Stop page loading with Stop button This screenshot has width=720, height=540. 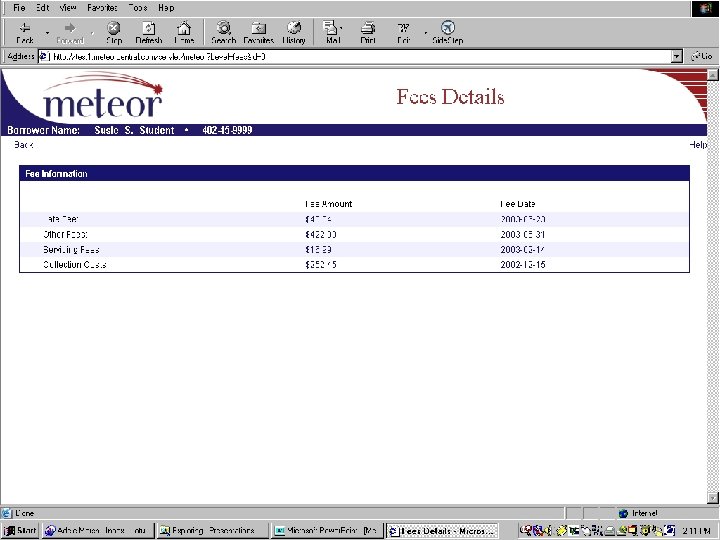coord(114,33)
